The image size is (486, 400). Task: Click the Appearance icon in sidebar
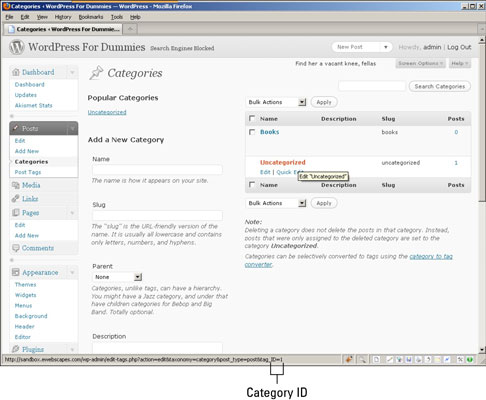(16, 272)
